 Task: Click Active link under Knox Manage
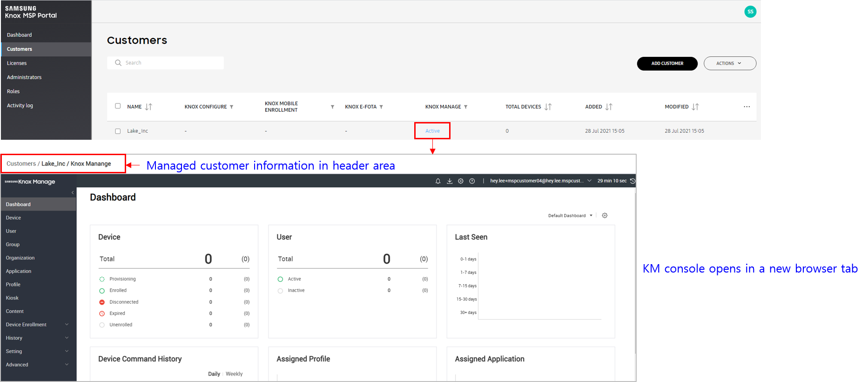pos(432,131)
